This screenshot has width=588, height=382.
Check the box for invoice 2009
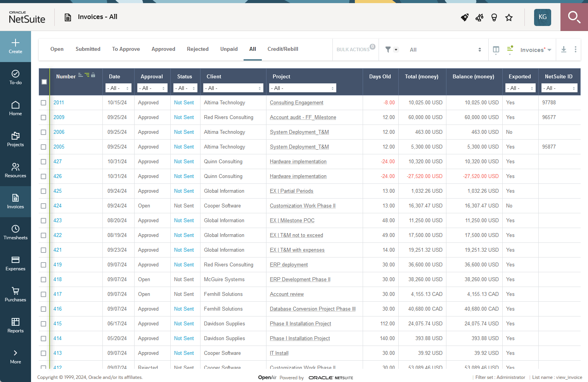(43, 118)
